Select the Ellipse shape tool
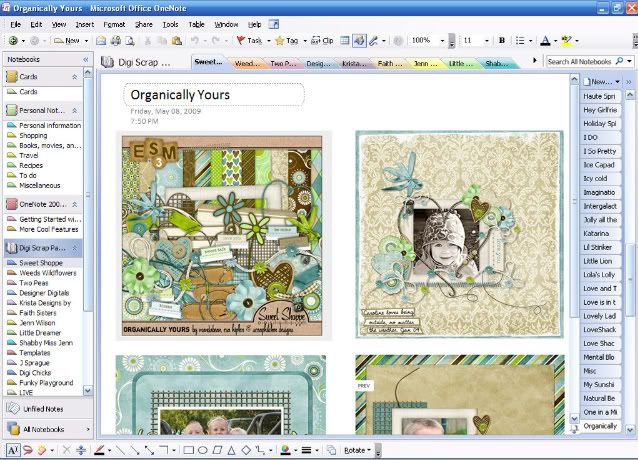Image resolution: width=638 pixels, height=460 pixels. tap(203, 450)
